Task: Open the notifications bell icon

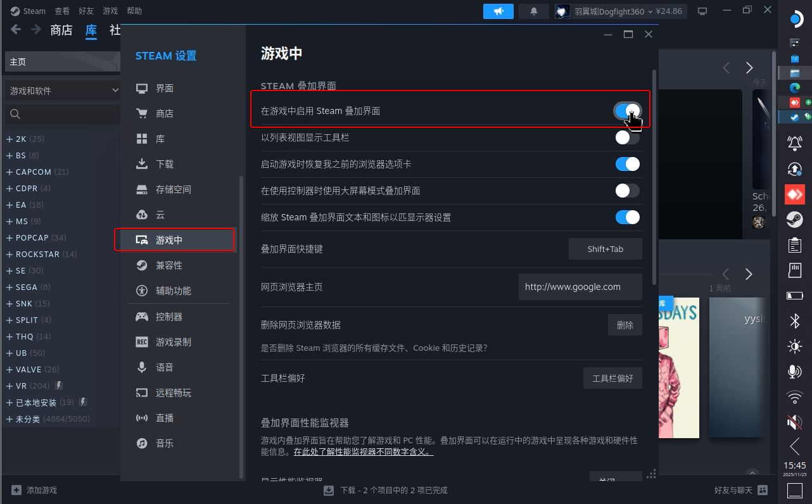Action: click(534, 11)
